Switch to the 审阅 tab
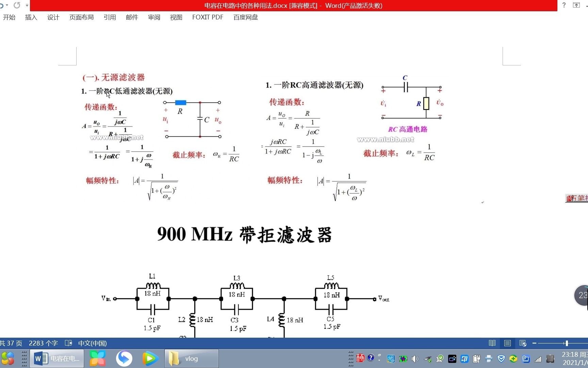Screen dimensions: 588x368 pos(154,17)
